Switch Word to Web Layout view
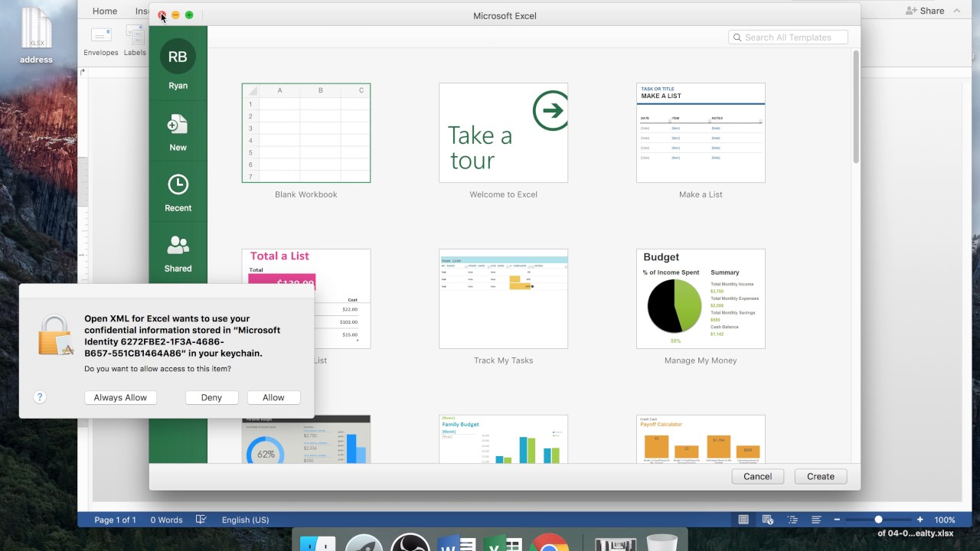980x551 pixels. 768,520
